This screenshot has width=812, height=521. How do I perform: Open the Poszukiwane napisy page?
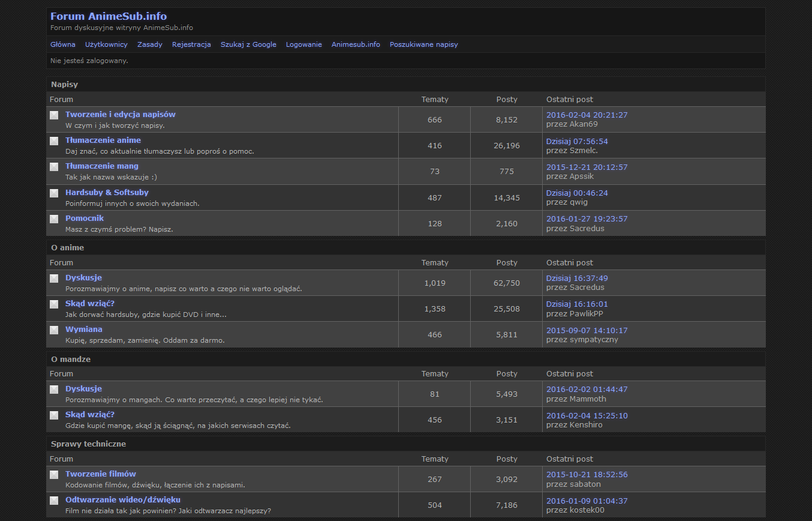tap(423, 44)
